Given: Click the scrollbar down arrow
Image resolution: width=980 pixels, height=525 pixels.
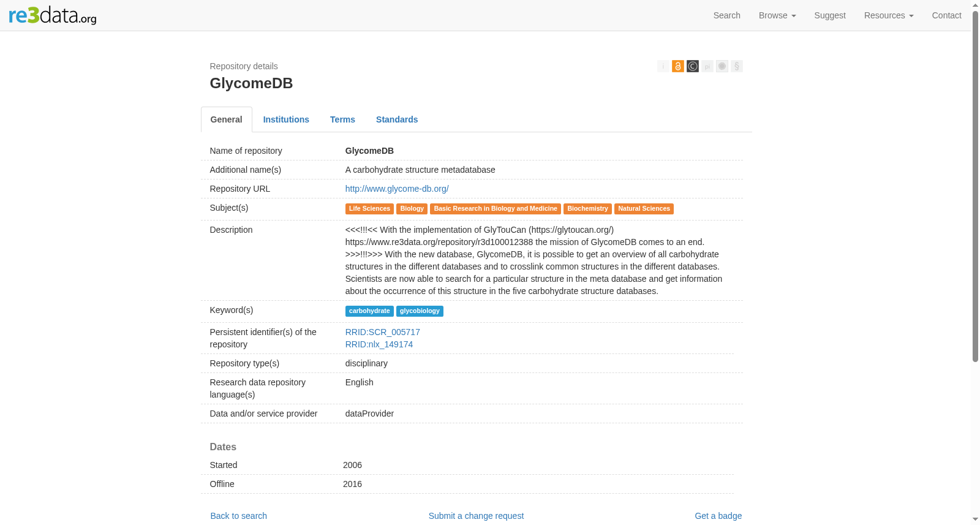Looking at the screenshot, I should pyautogui.click(x=976, y=520).
